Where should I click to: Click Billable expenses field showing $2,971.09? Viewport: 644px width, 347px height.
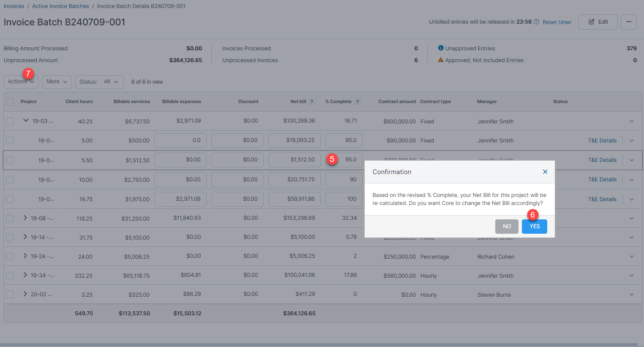click(180, 199)
